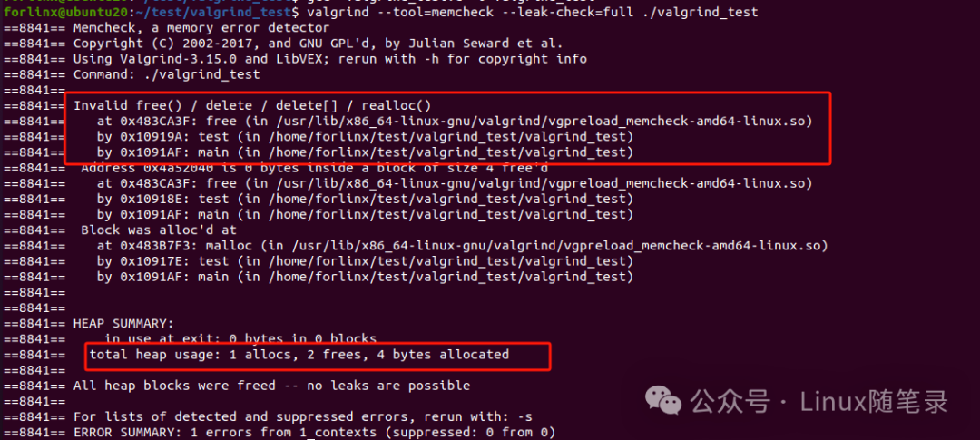This screenshot has height=440, width=980.
Task: Click the "total heap usage" highlighted line
Action: click(x=299, y=354)
